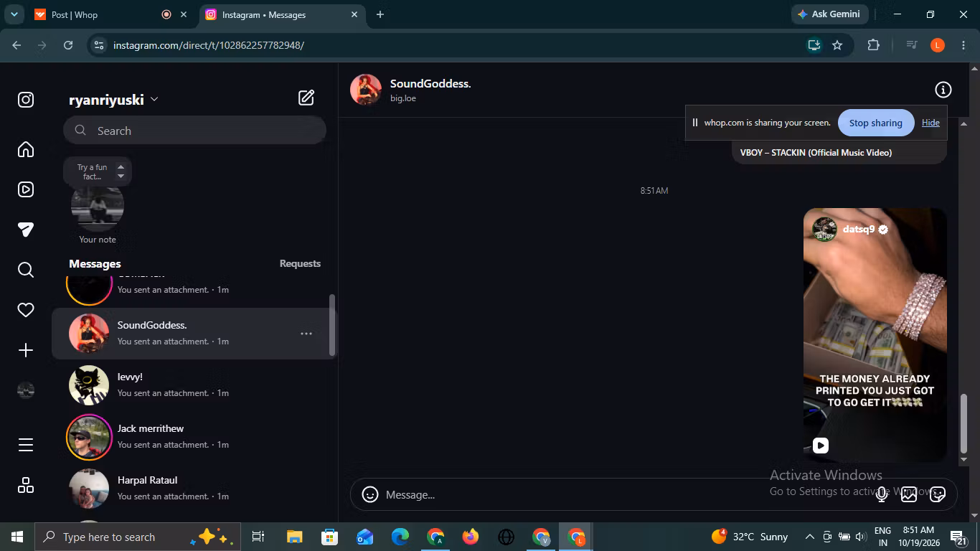Open Jack merrithew conversation
The width and height of the screenshot is (980, 551).
tap(194, 437)
